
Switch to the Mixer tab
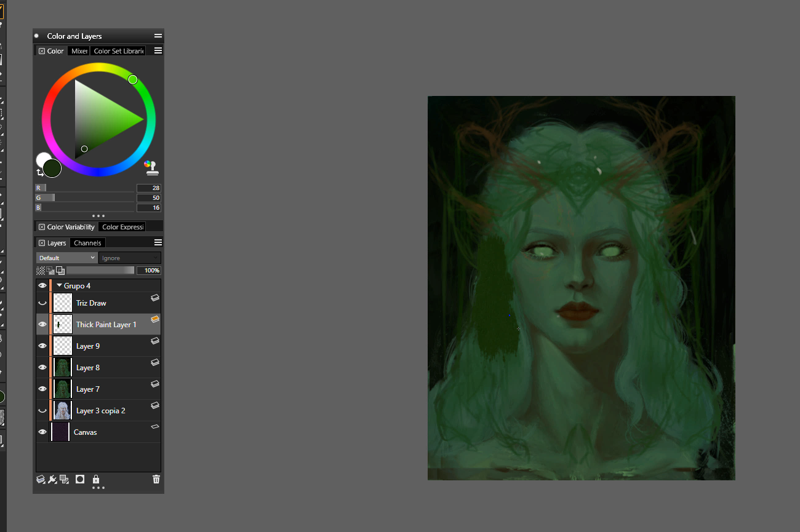click(x=79, y=51)
